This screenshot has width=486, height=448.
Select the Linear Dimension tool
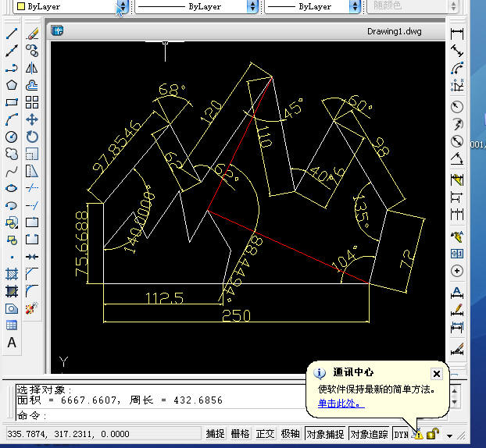click(x=457, y=34)
